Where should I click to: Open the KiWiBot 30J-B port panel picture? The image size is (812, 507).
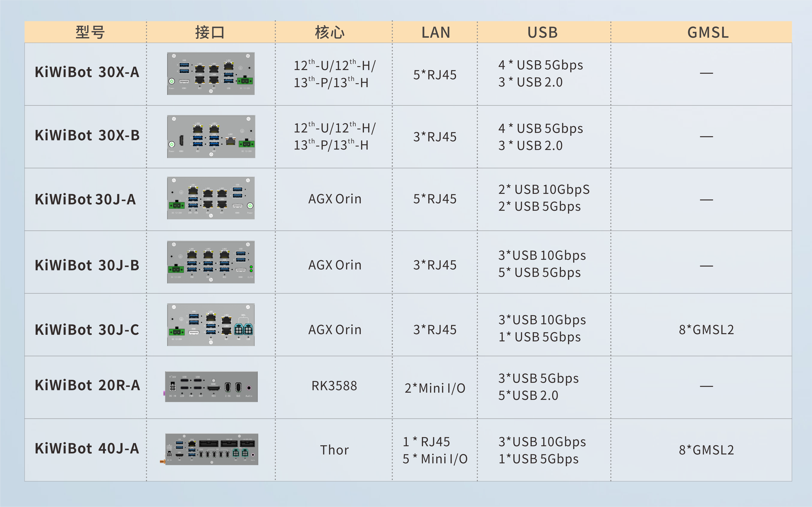point(211,262)
